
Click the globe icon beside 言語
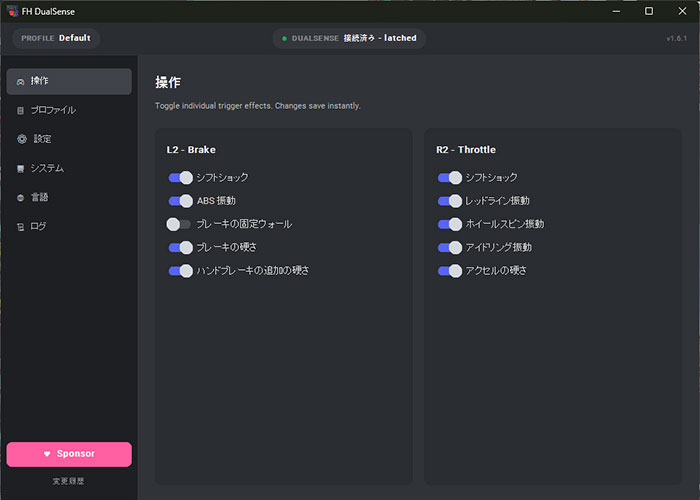21,198
